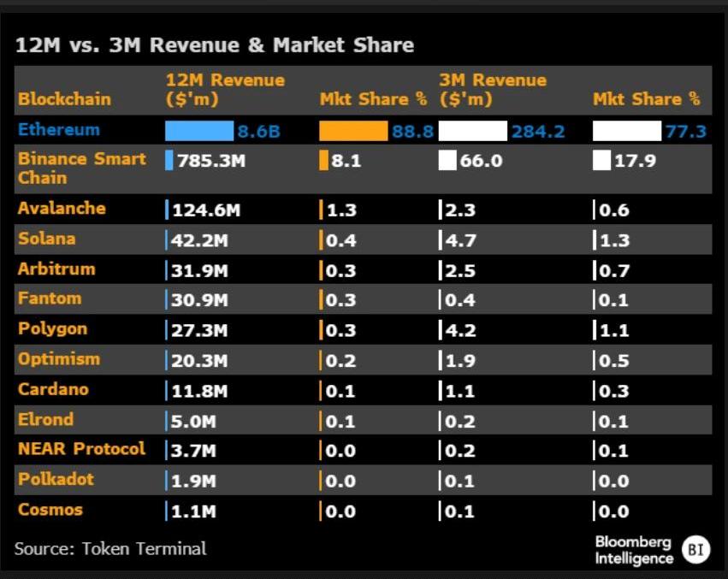Select the "Solana" row label

click(x=46, y=239)
